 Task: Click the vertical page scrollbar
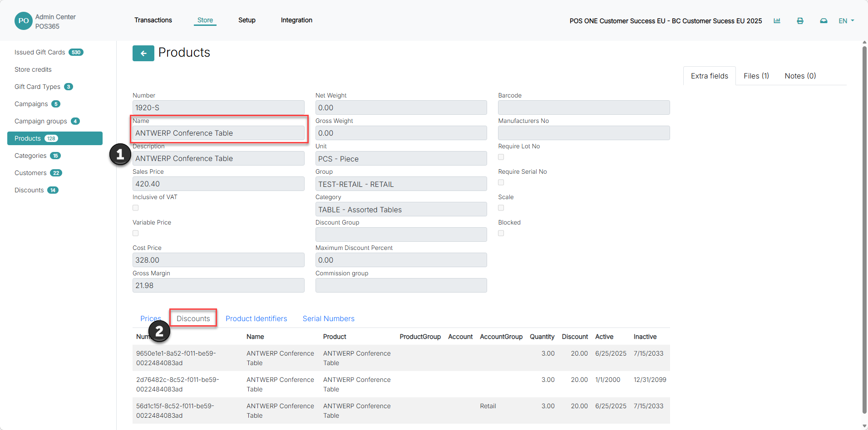click(864, 230)
